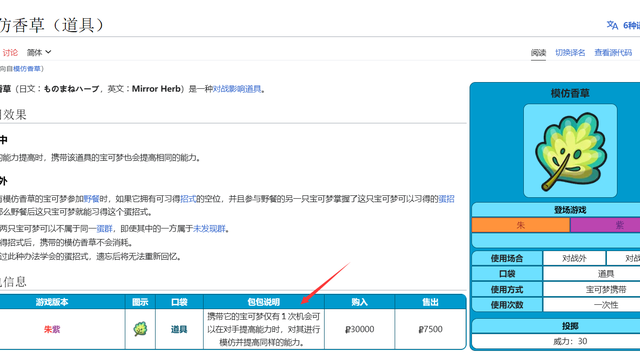The width and height of the screenshot is (640, 360).
Task: Click the purchase price 30000 cell
Action: (360, 329)
